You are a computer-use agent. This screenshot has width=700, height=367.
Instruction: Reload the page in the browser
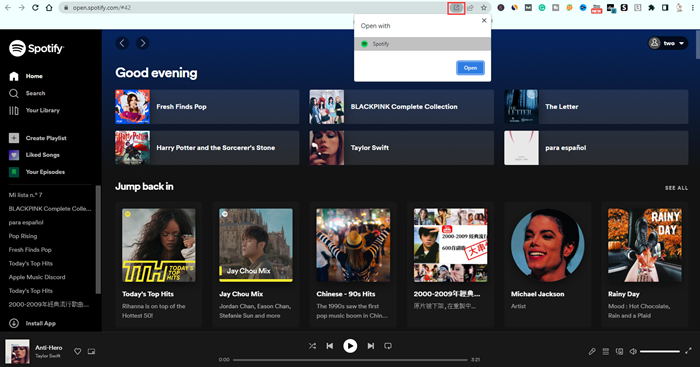(x=35, y=8)
